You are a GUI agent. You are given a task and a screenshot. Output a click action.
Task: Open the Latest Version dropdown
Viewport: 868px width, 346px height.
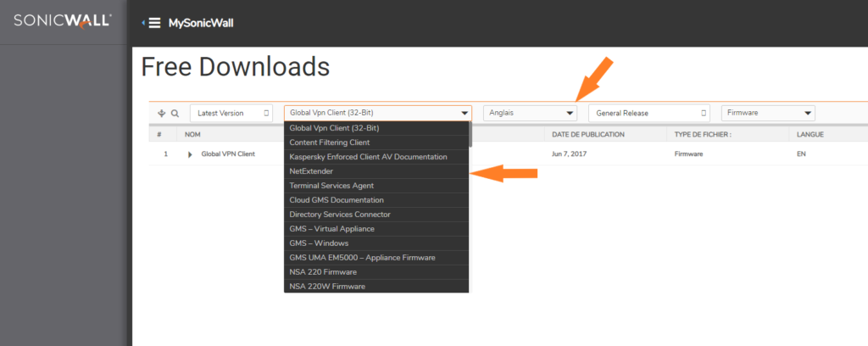231,113
